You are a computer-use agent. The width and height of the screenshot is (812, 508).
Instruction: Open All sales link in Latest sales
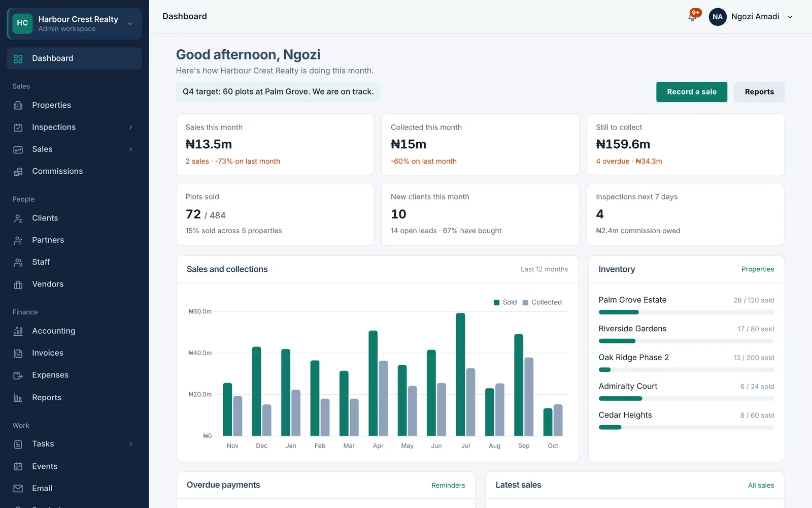point(761,485)
